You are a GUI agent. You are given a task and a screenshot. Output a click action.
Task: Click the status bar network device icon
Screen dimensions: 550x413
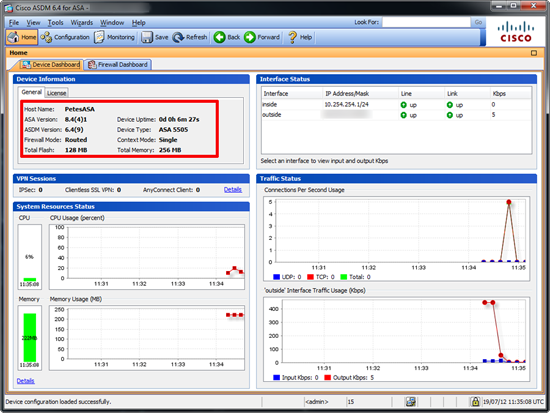point(411,401)
